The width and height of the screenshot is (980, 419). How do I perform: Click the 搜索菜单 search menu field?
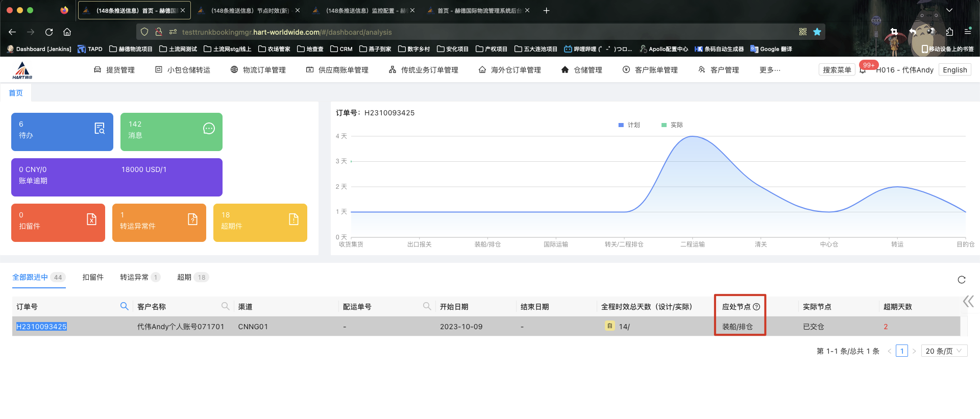(x=837, y=70)
